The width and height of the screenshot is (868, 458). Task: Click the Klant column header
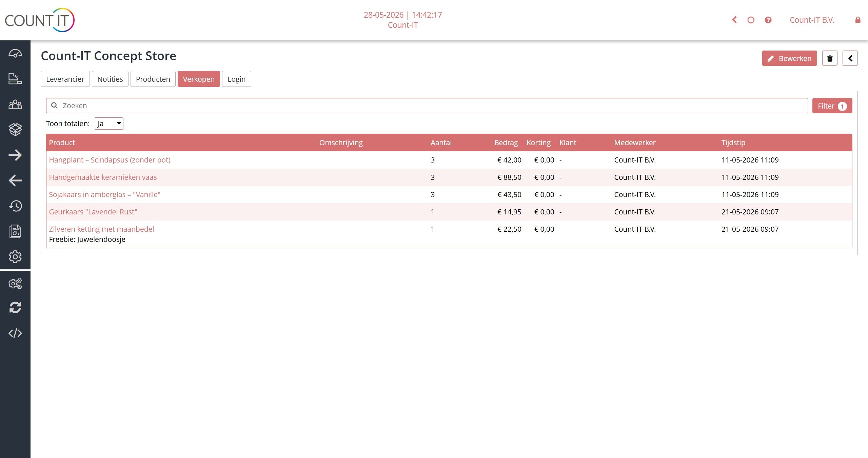568,142
